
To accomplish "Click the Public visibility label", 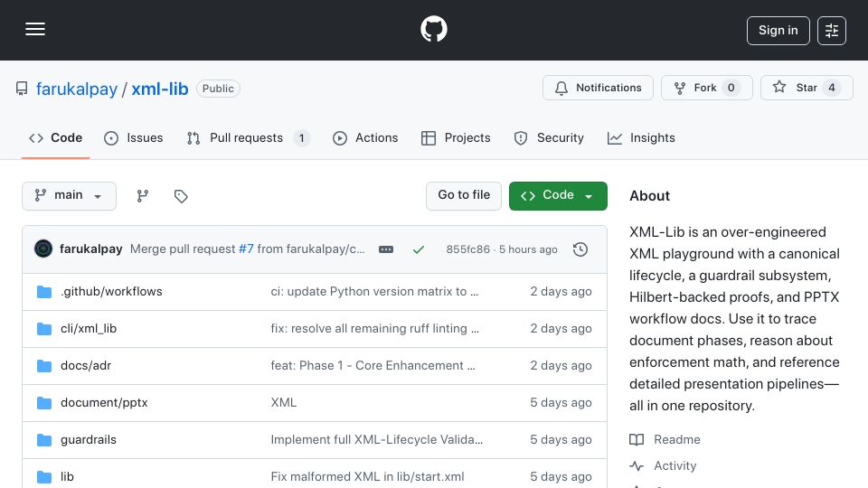I will tap(218, 89).
